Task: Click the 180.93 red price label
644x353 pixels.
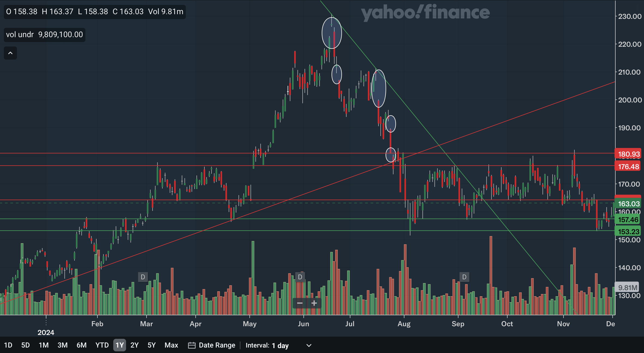Action: click(x=628, y=154)
